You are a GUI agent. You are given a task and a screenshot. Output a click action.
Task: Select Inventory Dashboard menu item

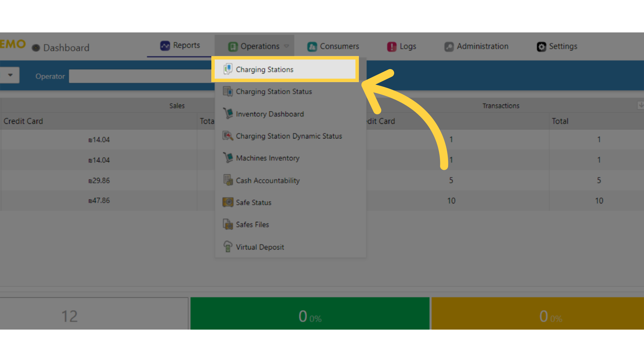(290, 114)
